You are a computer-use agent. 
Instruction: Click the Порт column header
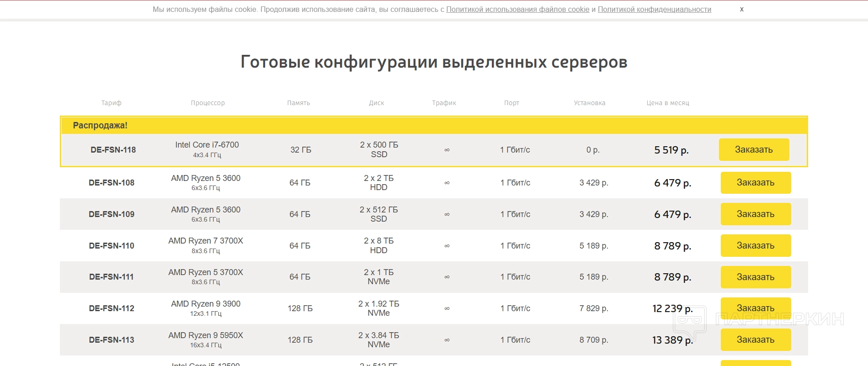tap(511, 103)
